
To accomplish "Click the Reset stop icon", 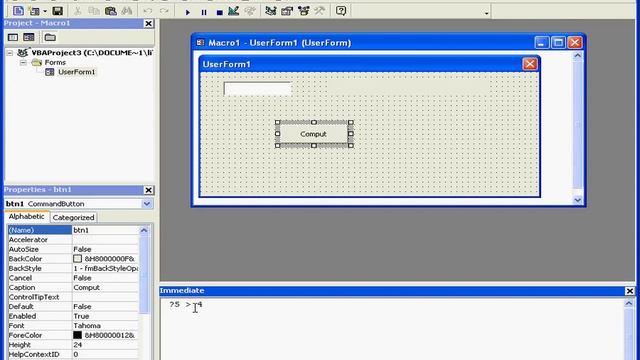I will click(219, 12).
